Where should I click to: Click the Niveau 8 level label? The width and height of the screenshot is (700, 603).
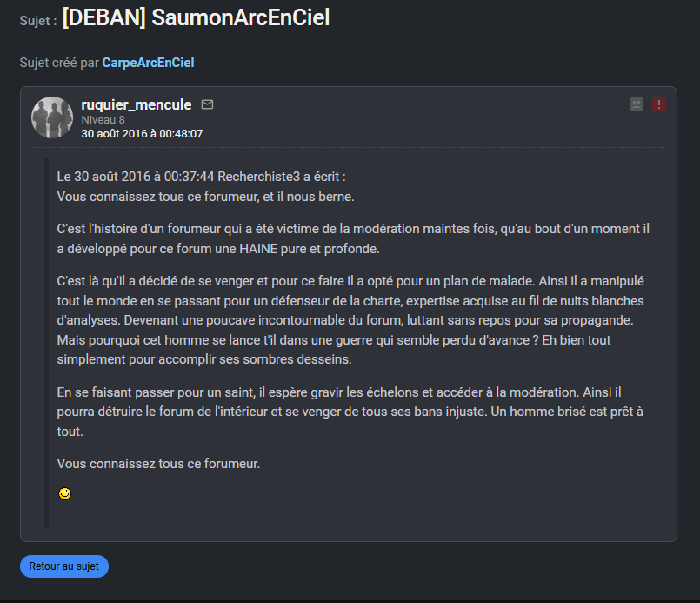click(103, 120)
